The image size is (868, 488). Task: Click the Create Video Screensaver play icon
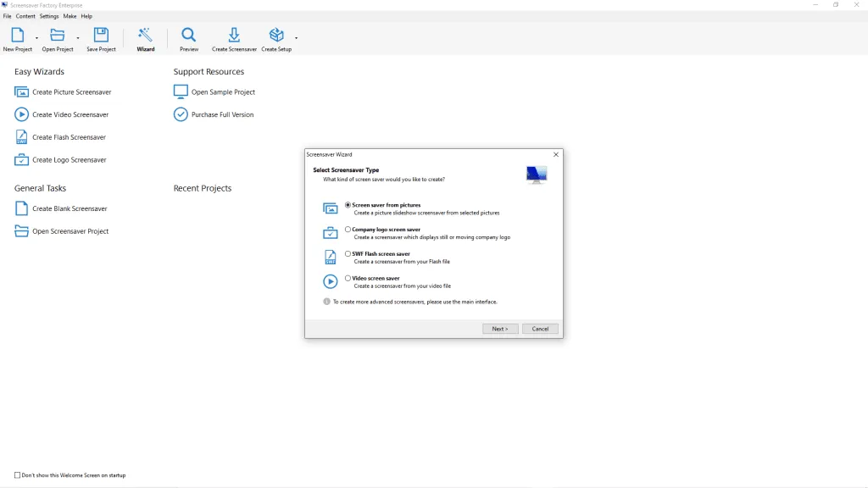(x=21, y=114)
